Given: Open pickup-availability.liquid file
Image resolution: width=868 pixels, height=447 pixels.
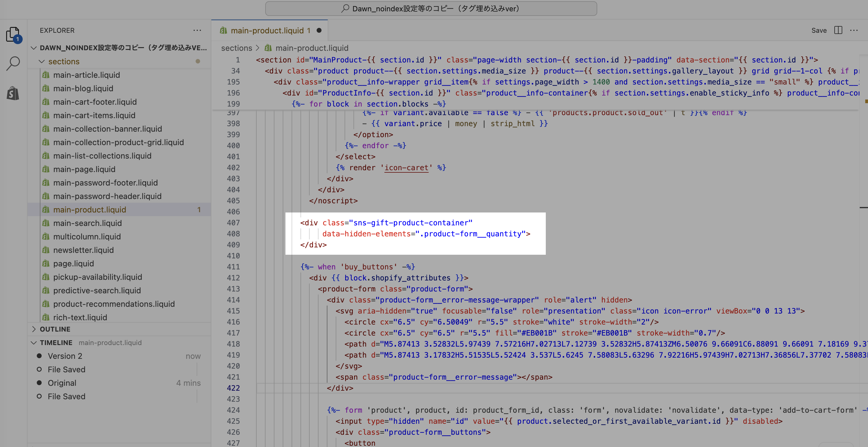Looking at the screenshot, I should coord(98,277).
